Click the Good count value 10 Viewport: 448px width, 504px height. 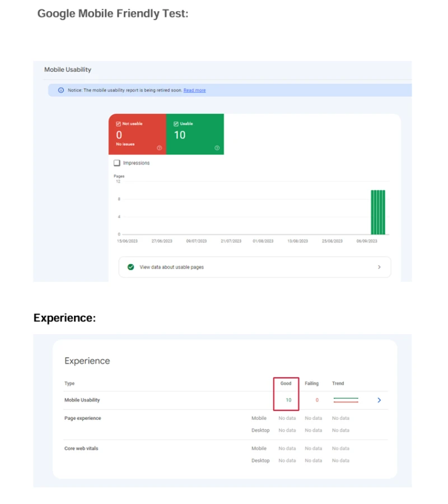289,400
